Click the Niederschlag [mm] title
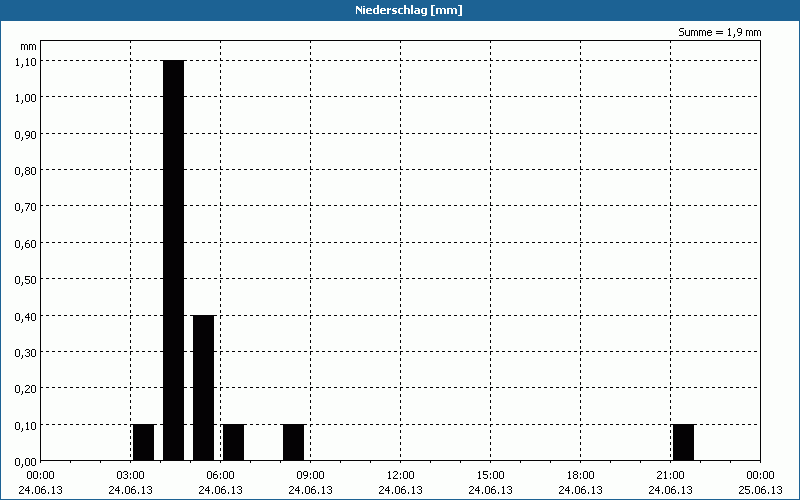The image size is (800, 500). (x=409, y=10)
